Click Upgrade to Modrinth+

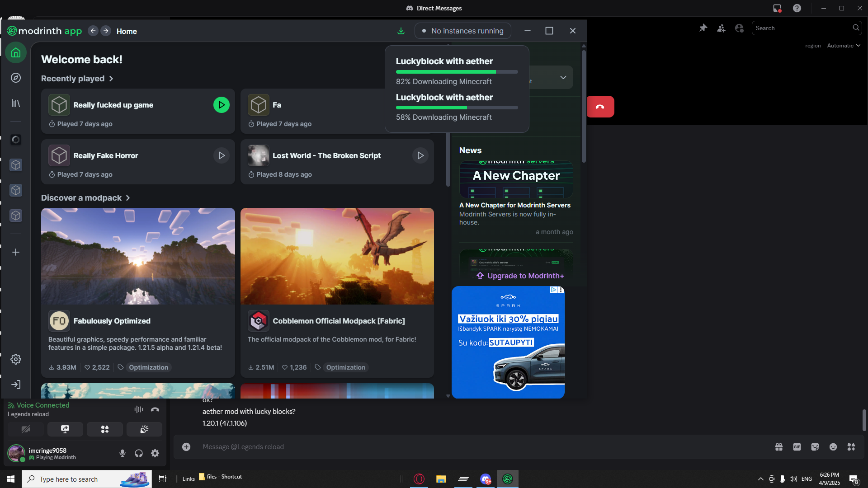[520, 276]
